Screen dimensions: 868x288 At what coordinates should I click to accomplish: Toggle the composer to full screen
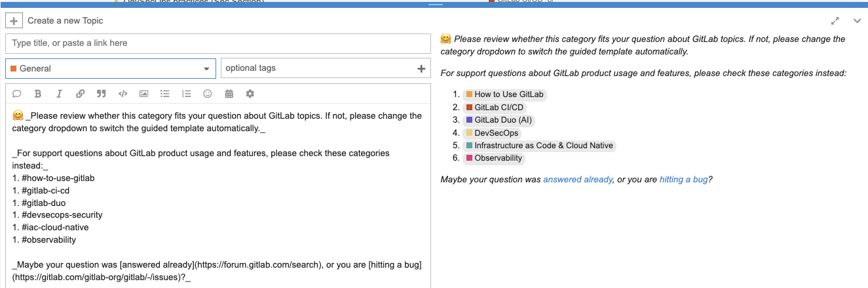[x=835, y=21]
